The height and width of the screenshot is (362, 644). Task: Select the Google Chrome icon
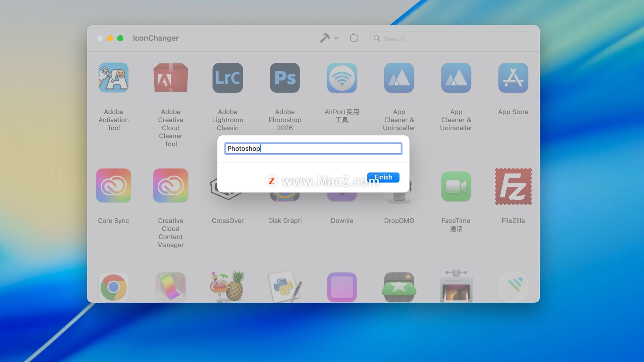tap(113, 287)
